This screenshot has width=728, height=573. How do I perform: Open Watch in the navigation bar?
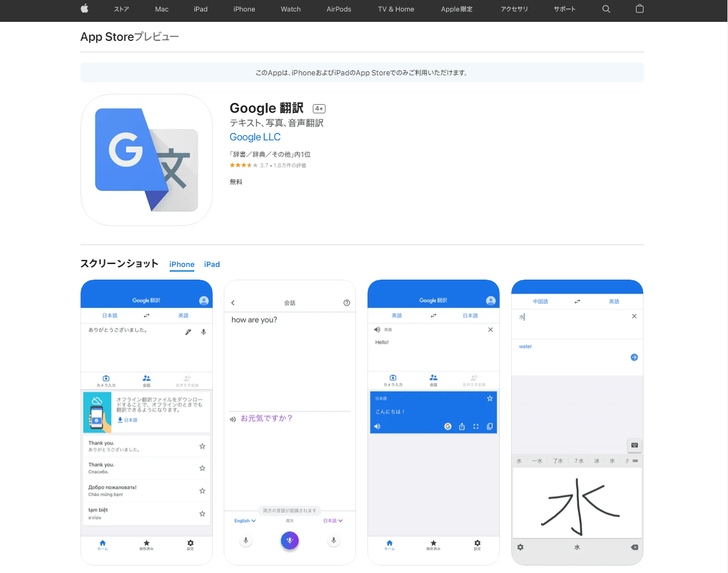tap(291, 9)
